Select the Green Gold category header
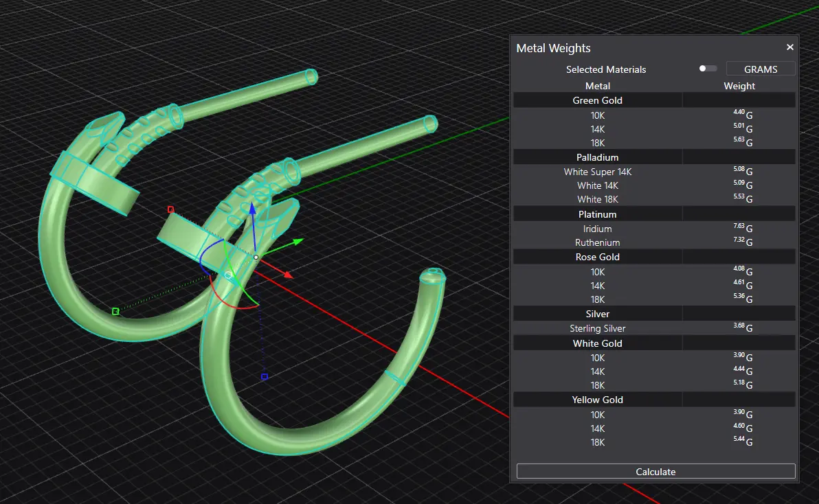819x504 pixels. tap(597, 100)
